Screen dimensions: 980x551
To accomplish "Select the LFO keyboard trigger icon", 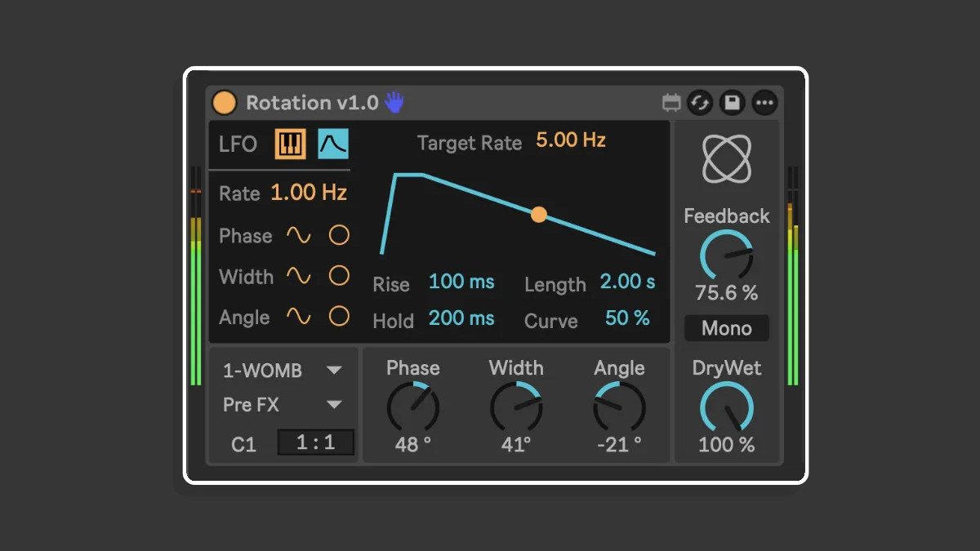I will coord(290,144).
